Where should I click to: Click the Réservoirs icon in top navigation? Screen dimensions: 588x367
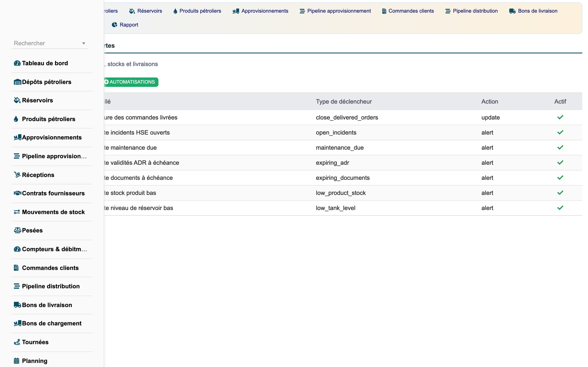pyautogui.click(x=132, y=11)
